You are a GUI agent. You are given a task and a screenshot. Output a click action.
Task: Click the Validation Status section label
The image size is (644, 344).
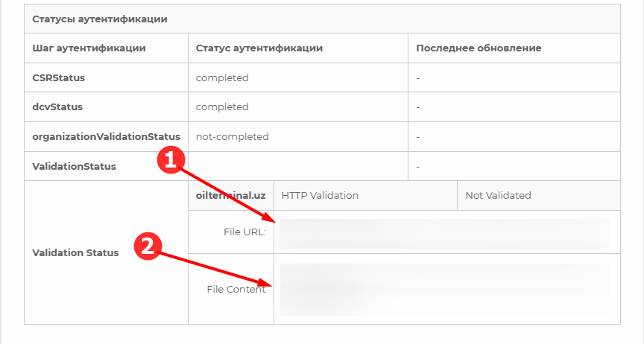(75, 253)
